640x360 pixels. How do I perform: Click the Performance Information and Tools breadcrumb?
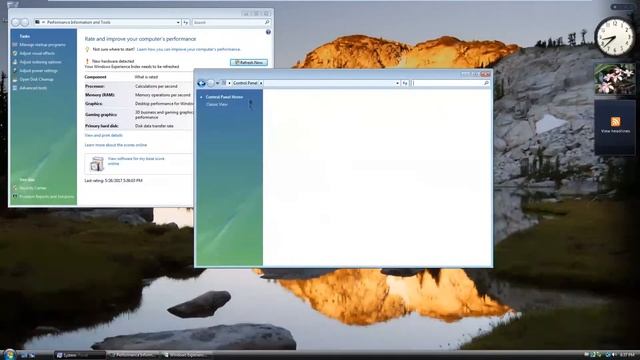(x=78, y=22)
